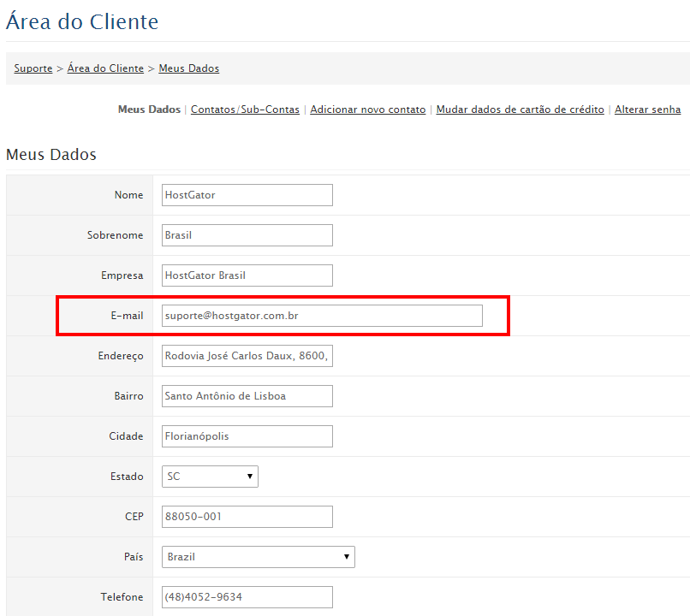This screenshot has height=616, width=690.
Task: Click the Cidade field showing Florianópolis
Action: 247,435
